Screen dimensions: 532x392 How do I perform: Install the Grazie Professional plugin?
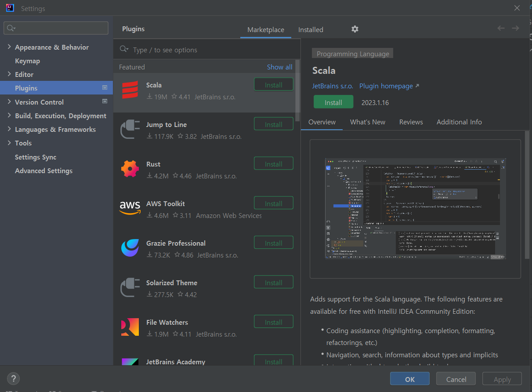point(274,243)
